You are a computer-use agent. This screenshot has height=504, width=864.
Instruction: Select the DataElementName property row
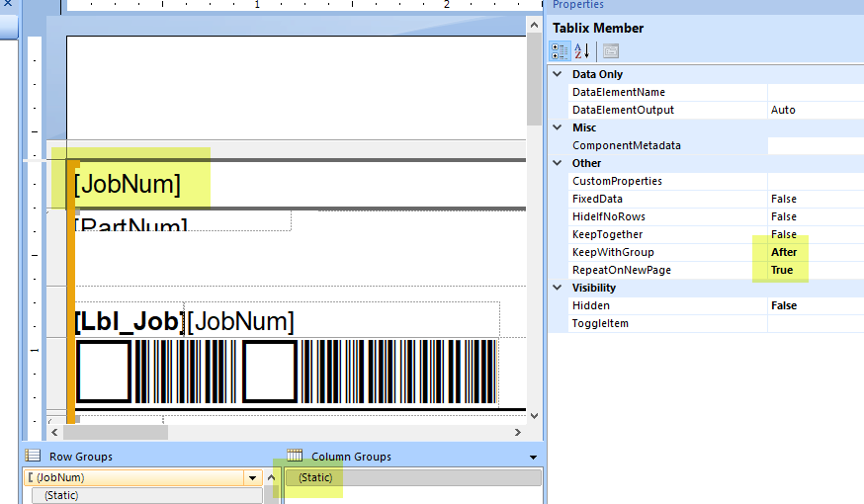716,92
